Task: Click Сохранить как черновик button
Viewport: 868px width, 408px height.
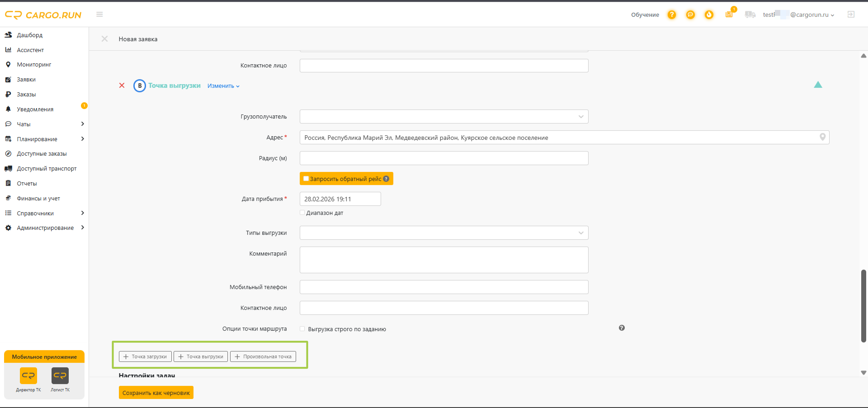Action: [x=156, y=393]
